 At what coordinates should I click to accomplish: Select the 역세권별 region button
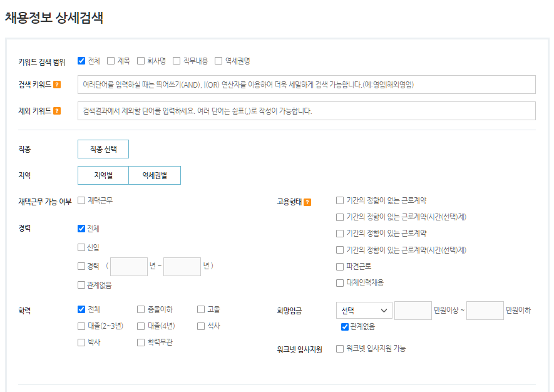point(155,175)
